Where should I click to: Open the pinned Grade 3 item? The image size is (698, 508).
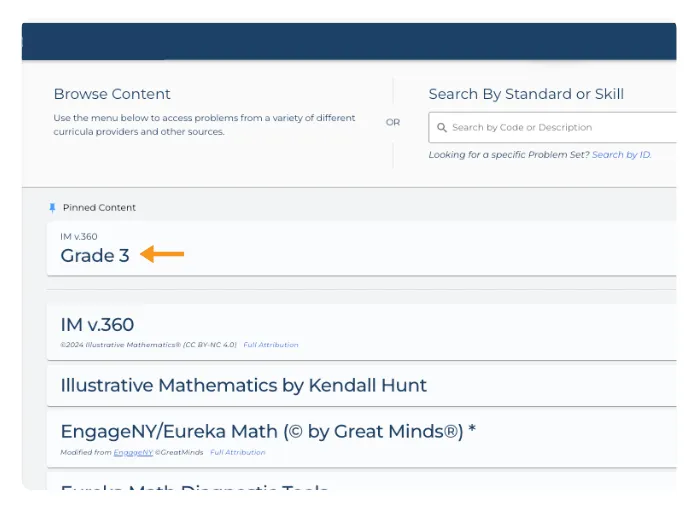coord(361,248)
